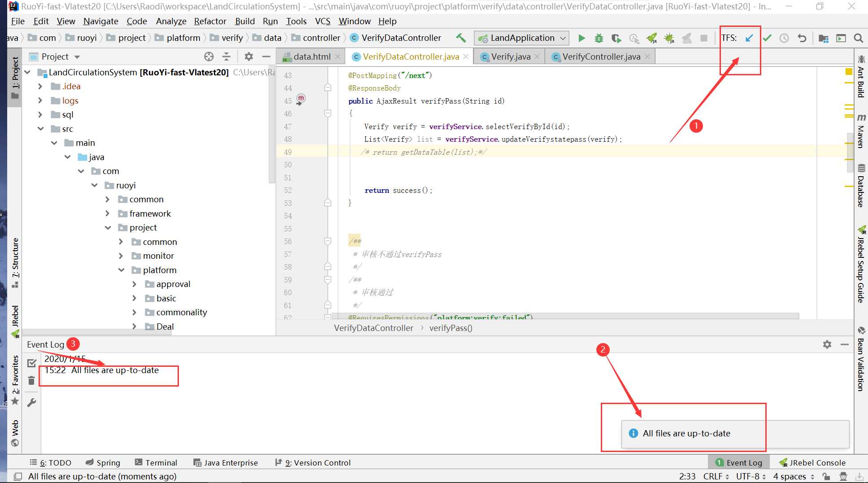Open the JRebel Console tool window
868x483 pixels.
[812, 462]
